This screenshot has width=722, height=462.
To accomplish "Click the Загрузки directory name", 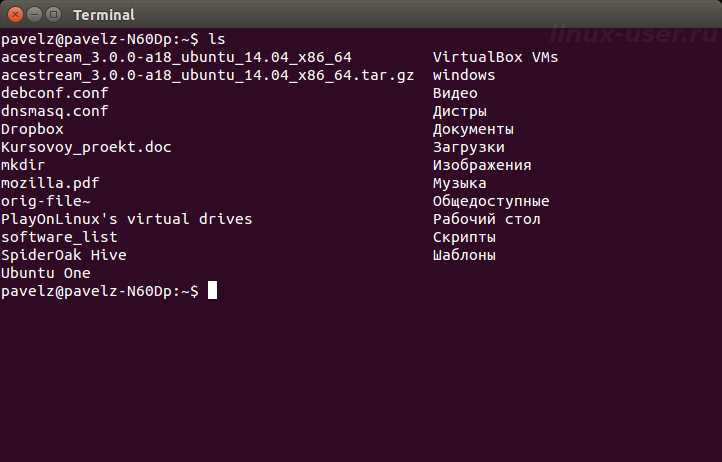I will coord(469,147).
